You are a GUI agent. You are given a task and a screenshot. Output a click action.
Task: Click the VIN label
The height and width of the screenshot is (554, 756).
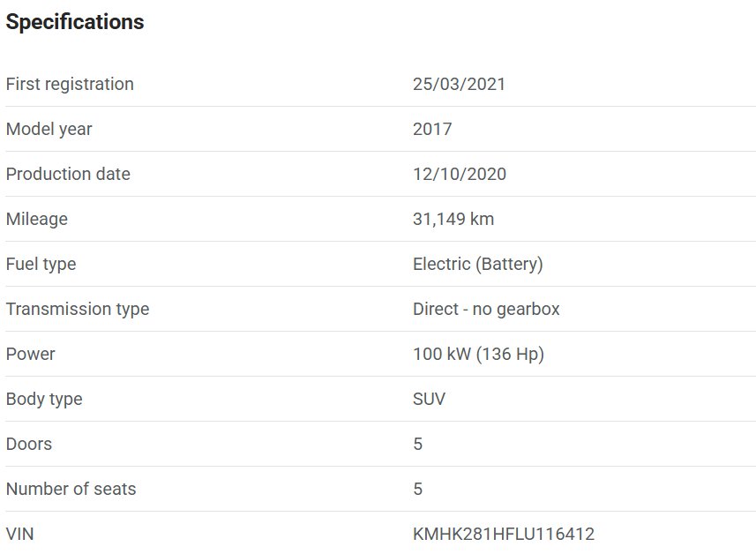point(20,534)
